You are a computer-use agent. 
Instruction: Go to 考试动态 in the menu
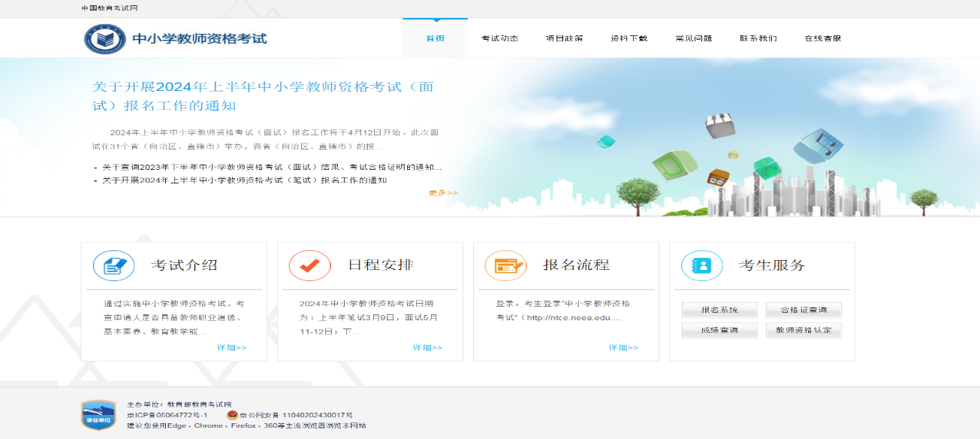[499, 38]
